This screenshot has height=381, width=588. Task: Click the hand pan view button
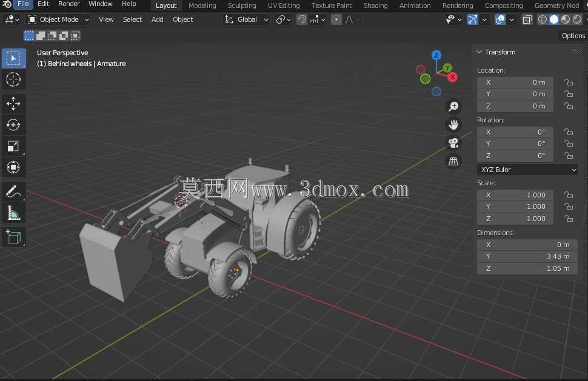point(453,125)
